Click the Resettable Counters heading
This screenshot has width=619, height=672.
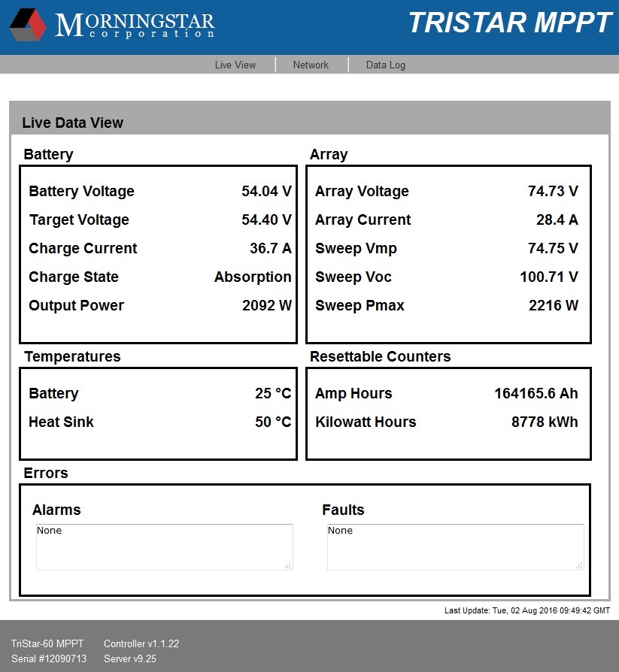point(380,356)
